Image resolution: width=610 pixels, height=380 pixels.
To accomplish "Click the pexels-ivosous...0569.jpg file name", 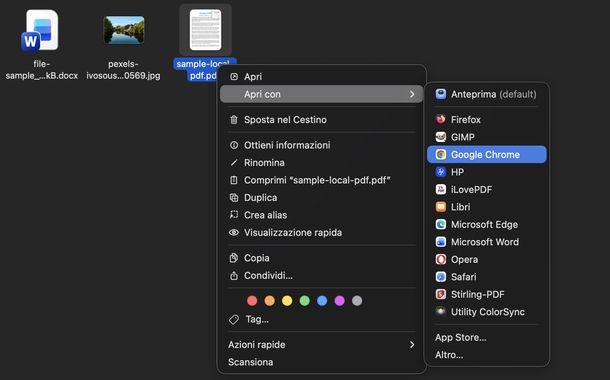I will (123, 70).
